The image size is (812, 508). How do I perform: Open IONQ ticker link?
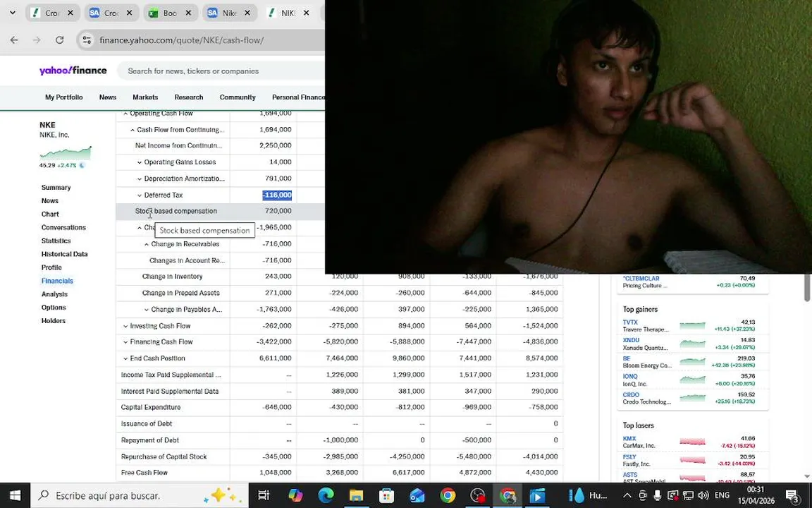tap(630, 376)
